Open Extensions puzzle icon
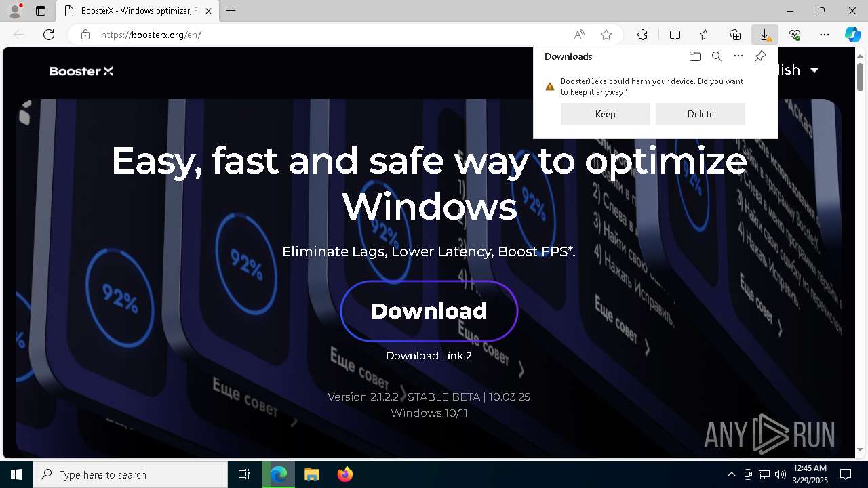The width and height of the screenshot is (868, 488). [x=642, y=35]
